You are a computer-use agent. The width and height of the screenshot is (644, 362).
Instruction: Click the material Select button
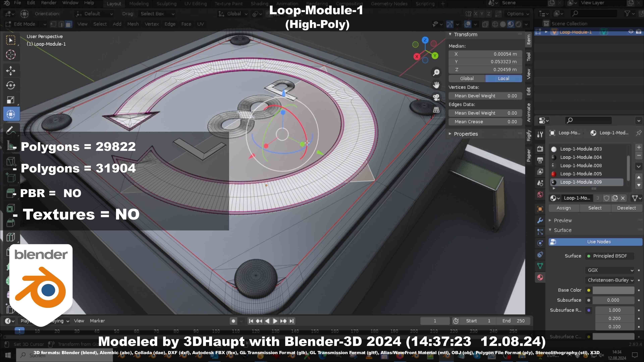tap(595, 208)
